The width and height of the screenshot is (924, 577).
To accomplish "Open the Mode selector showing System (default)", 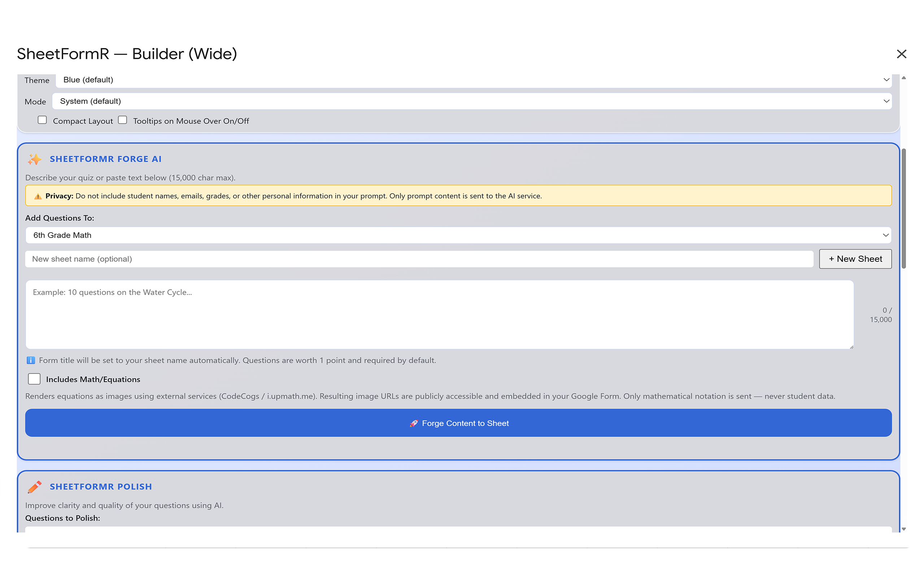I will pyautogui.click(x=458, y=101).
